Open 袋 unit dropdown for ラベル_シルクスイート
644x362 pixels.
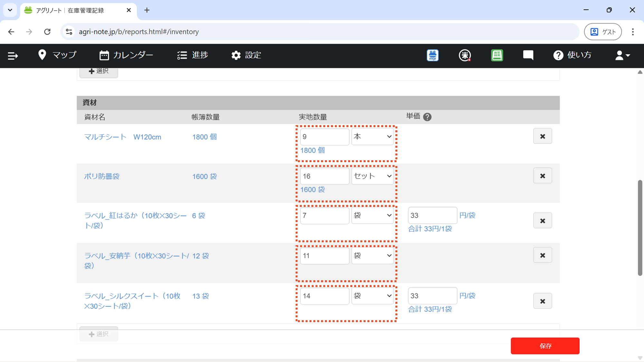coord(373,296)
